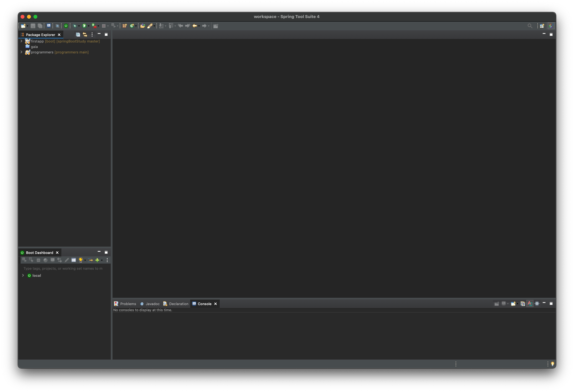Click the Search flashlight icon
The image size is (574, 392).
pyautogui.click(x=150, y=26)
